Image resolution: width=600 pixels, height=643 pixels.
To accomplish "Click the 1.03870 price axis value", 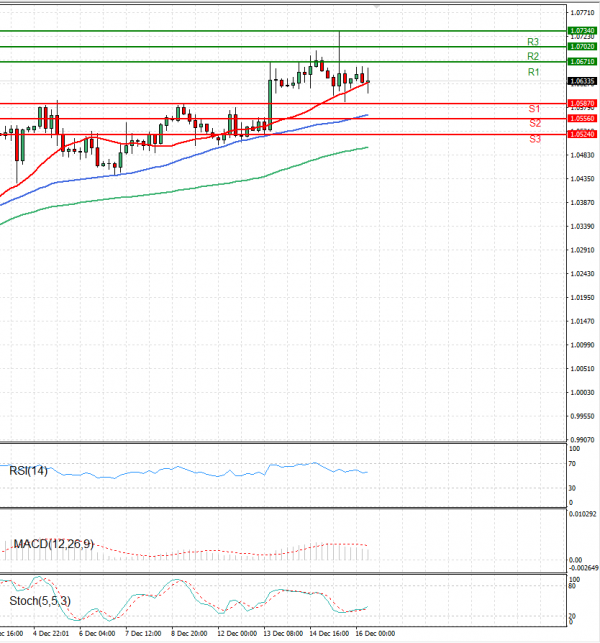I will [582, 203].
